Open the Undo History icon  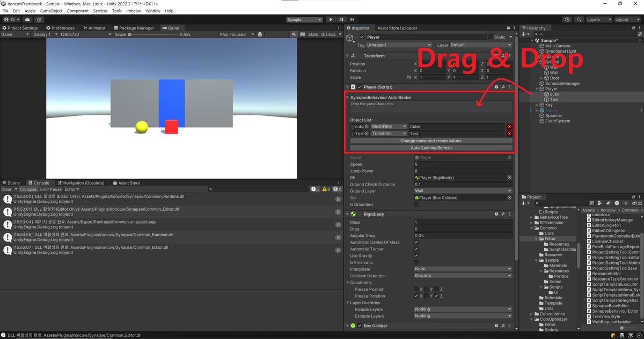pyautogui.click(x=567, y=19)
